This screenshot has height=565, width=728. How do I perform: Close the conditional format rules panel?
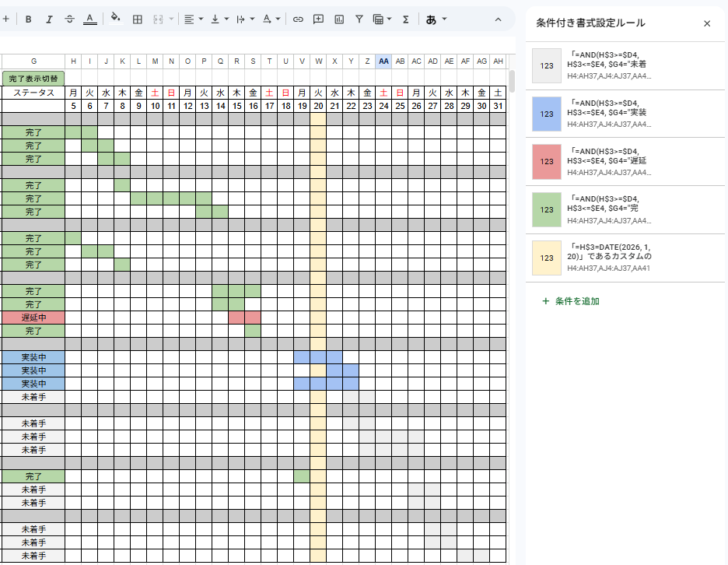[x=707, y=23]
